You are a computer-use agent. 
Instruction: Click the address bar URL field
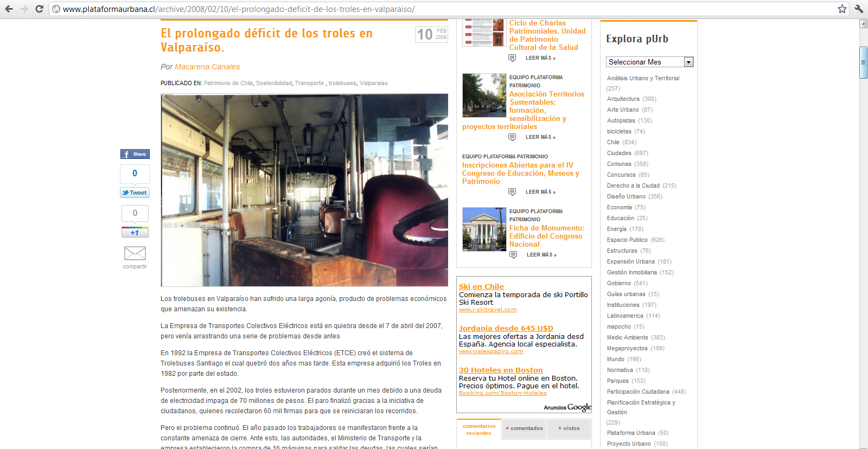click(x=434, y=9)
